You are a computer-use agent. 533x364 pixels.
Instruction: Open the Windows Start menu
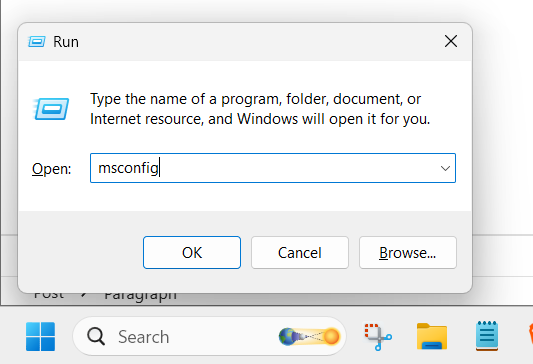pos(40,336)
